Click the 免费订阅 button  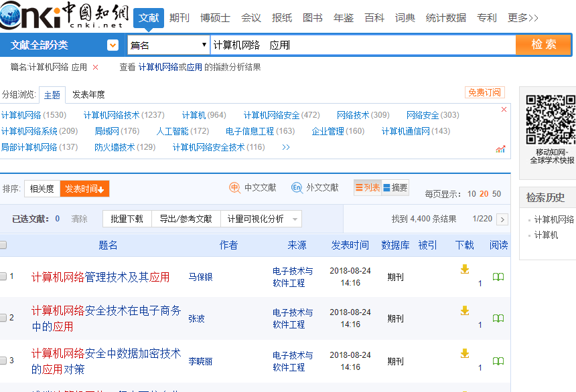coord(484,92)
